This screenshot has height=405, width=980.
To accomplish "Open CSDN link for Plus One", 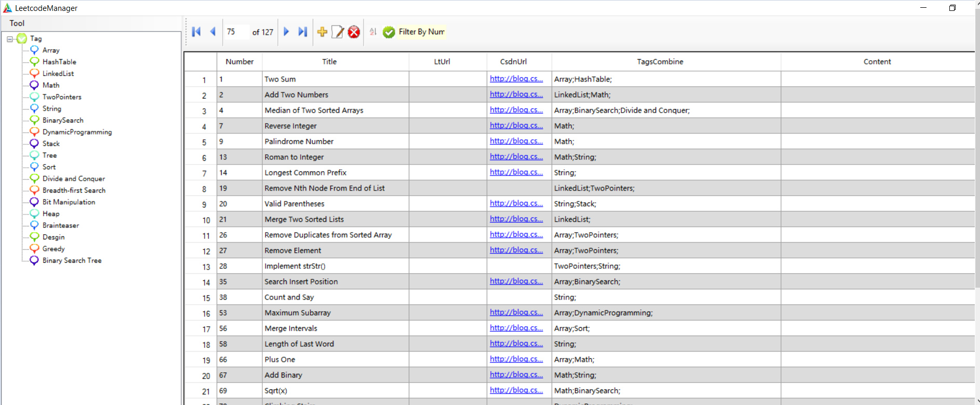I will point(516,359).
